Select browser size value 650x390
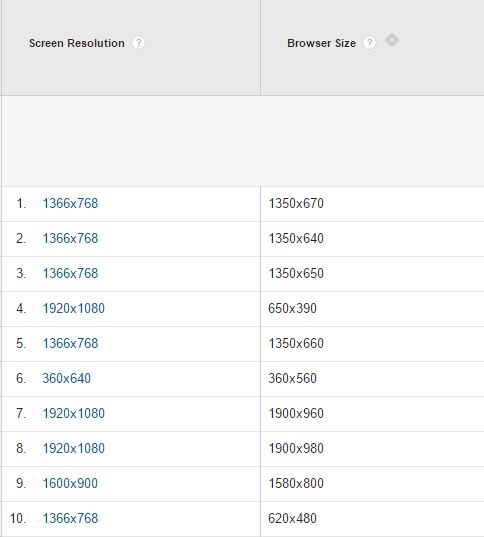 (x=292, y=309)
